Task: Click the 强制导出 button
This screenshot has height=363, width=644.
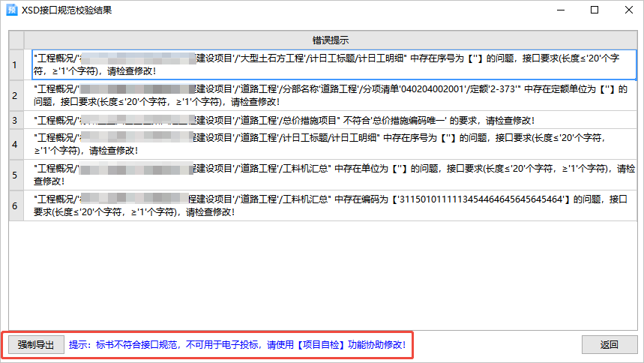Action: pyautogui.click(x=35, y=345)
